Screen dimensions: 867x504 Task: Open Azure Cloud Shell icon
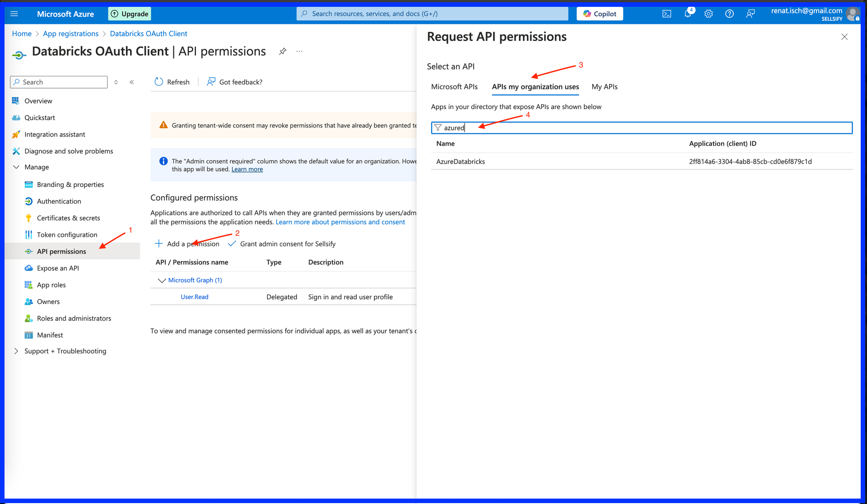667,14
